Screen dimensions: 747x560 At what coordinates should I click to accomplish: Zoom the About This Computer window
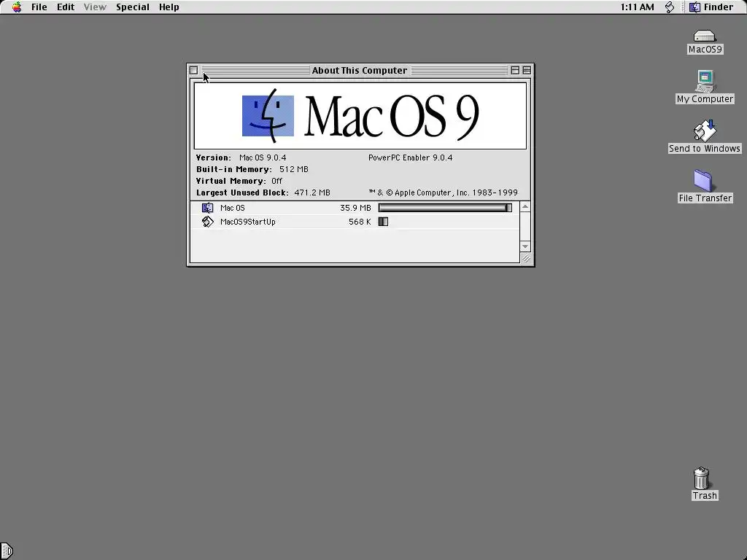click(x=514, y=70)
